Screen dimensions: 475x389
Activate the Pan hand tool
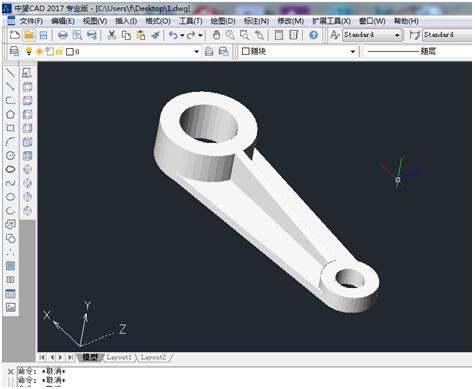(216, 35)
